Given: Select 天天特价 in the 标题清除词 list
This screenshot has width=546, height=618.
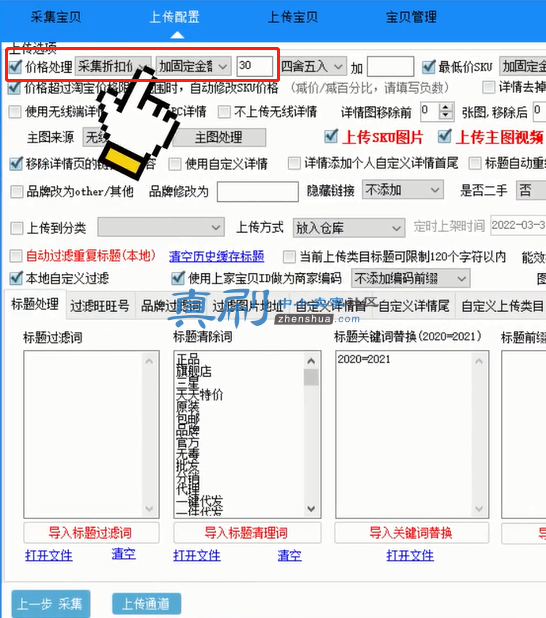Looking at the screenshot, I should (199, 395).
